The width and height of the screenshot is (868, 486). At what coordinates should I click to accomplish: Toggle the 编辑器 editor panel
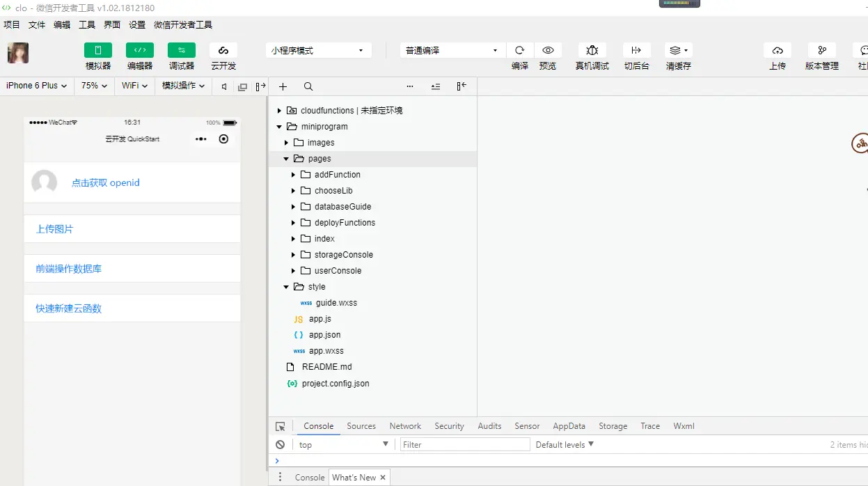click(x=140, y=50)
